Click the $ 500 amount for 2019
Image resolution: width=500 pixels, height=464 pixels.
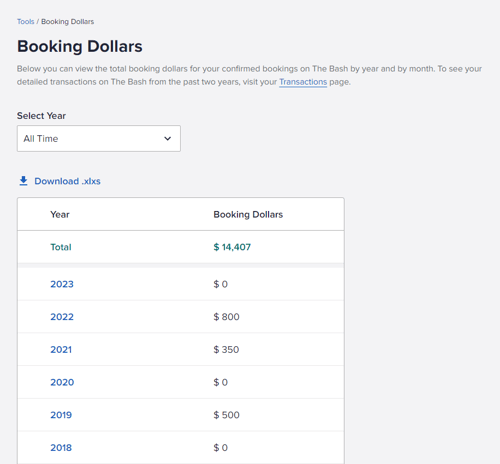226,415
